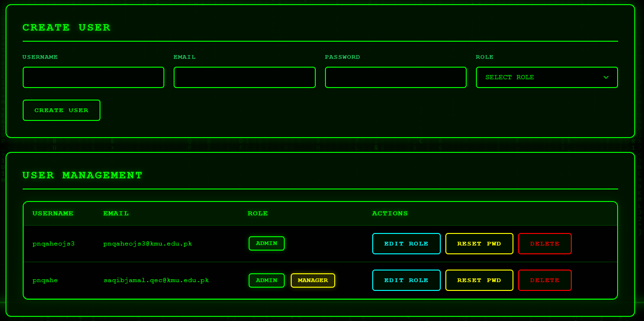Delete the user pnqaheojs3
The width and height of the screenshot is (644, 321).
(x=544, y=244)
